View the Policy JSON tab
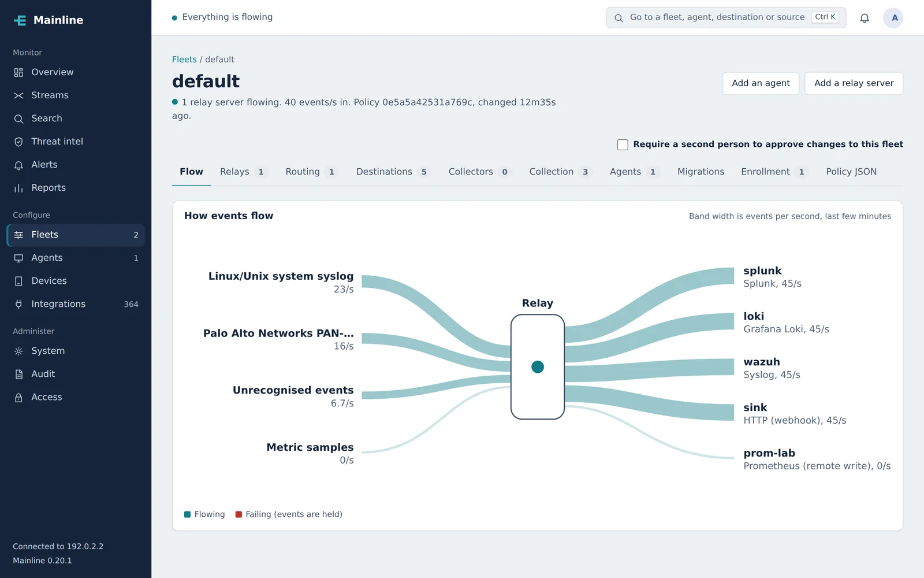The height and width of the screenshot is (578, 924). pyautogui.click(x=851, y=172)
